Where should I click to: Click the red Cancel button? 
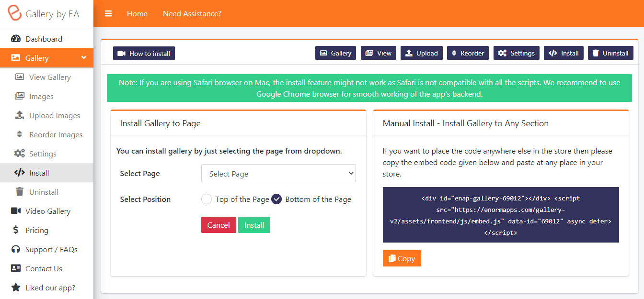pos(218,225)
